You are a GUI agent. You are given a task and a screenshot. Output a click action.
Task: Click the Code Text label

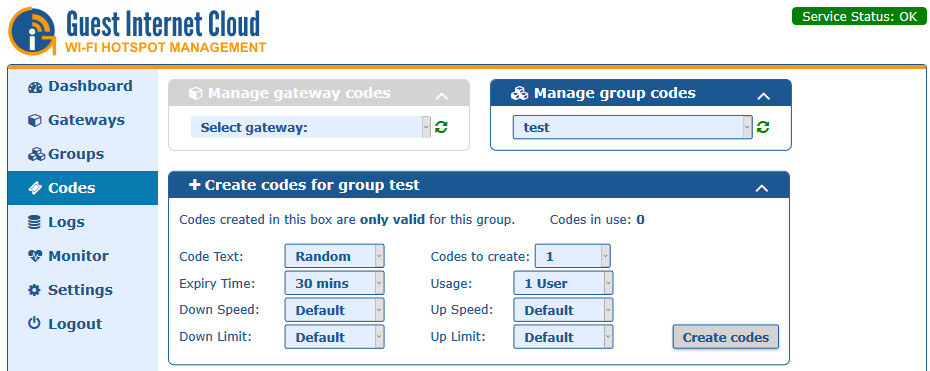tap(211, 257)
